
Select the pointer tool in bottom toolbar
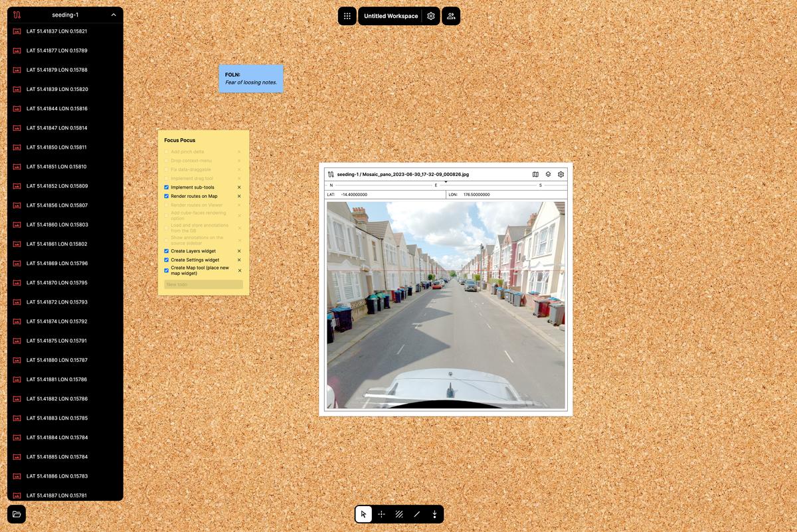click(363, 514)
